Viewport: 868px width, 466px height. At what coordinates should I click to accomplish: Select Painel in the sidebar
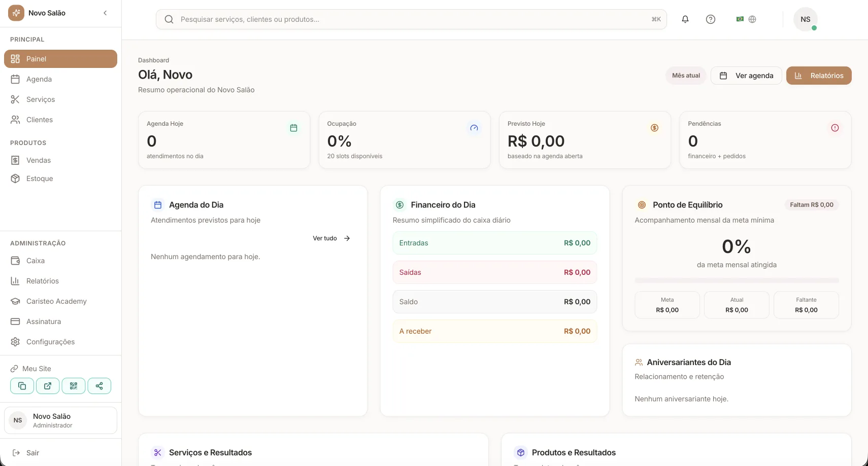pyautogui.click(x=60, y=59)
